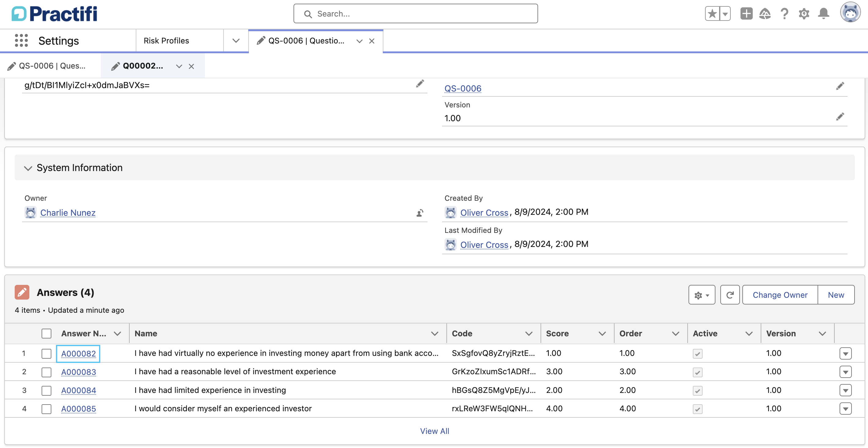Screen dimensions: 868x448
Task: Open the Name column header menu
Action: pos(435,334)
